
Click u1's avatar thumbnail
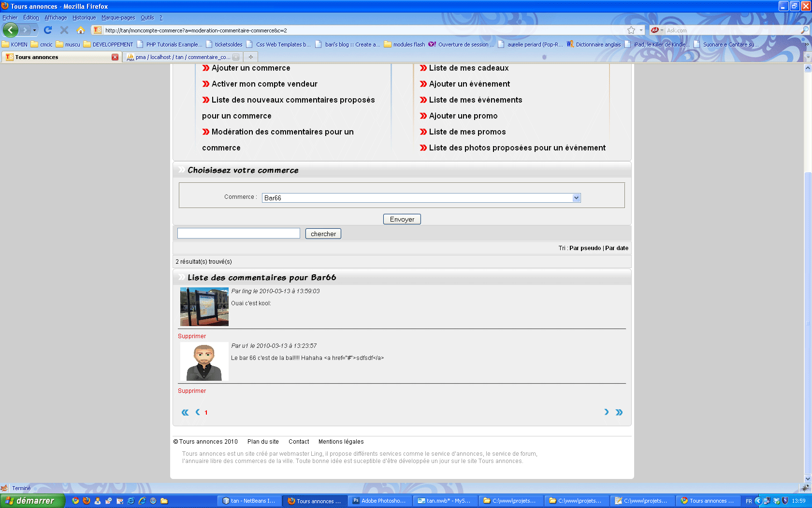tap(204, 361)
